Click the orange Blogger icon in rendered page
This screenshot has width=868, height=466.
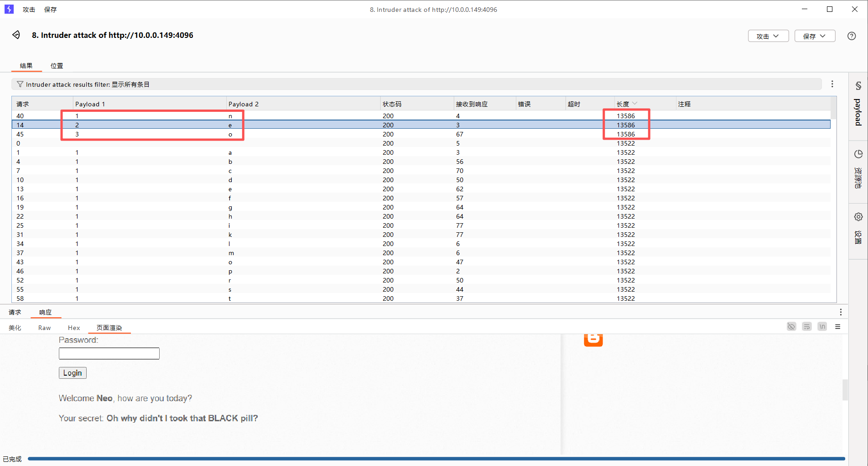593,340
